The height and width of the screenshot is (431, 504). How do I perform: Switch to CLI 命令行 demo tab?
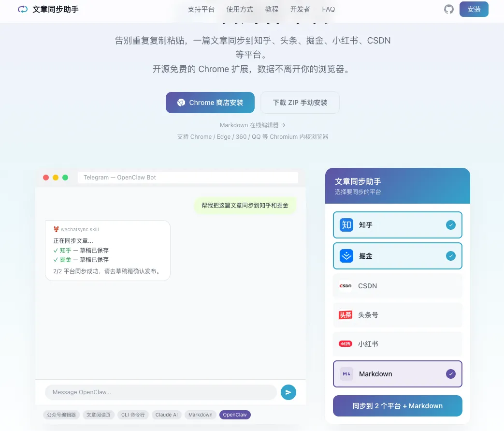coord(133,415)
